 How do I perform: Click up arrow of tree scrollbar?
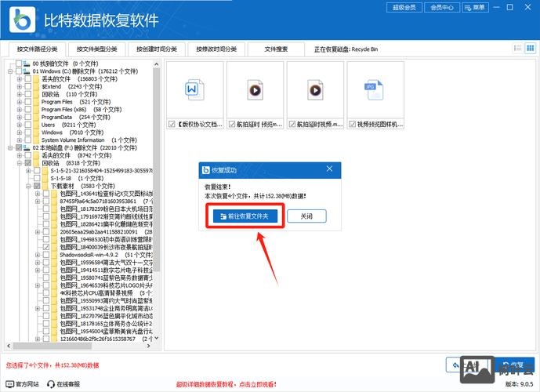pyautogui.click(x=157, y=64)
